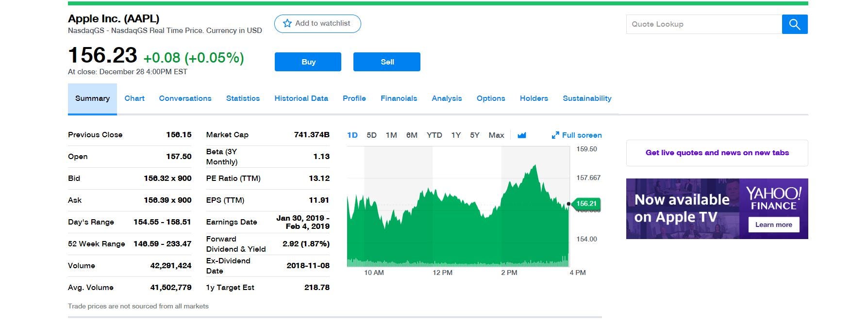Click 52 Week Range value 146.59 - 233.47
The height and width of the screenshot is (322, 868).
pos(162,244)
